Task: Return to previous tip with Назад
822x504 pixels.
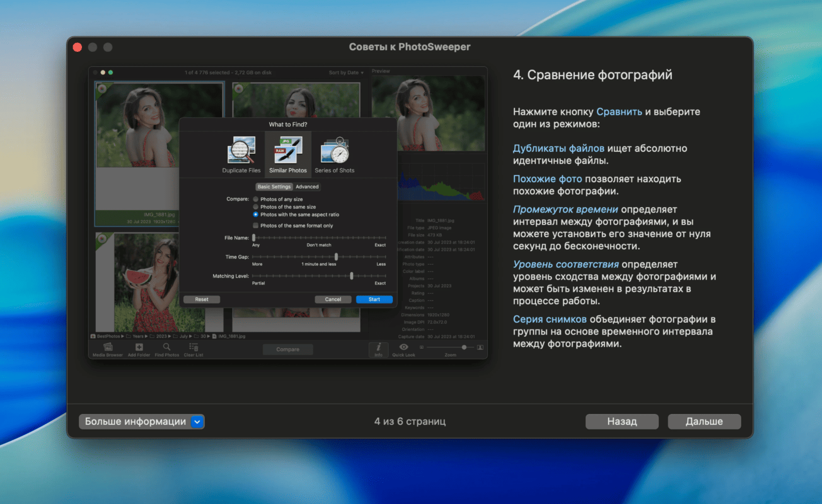Action: pyautogui.click(x=622, y=422)
